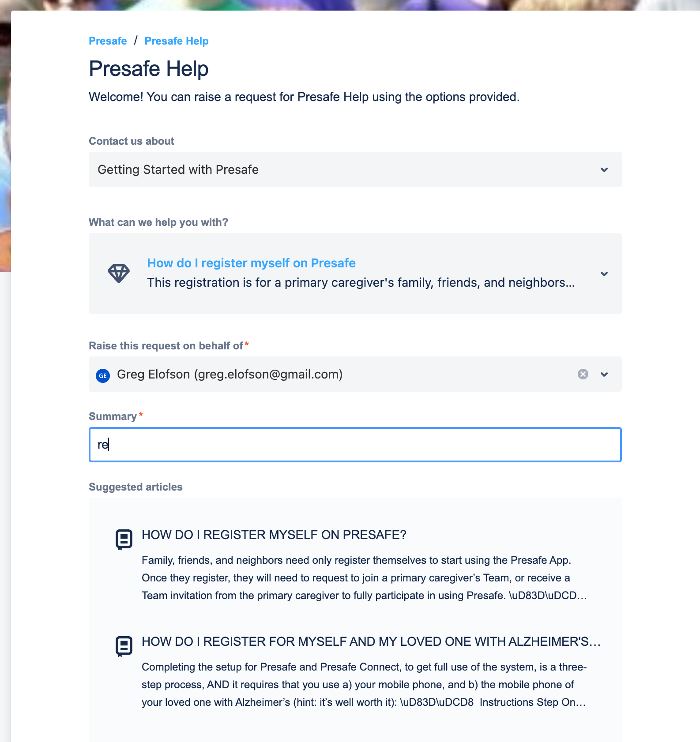
Task: Expand the Contact us about dropdown chevron
Action: tap(604, 169)
